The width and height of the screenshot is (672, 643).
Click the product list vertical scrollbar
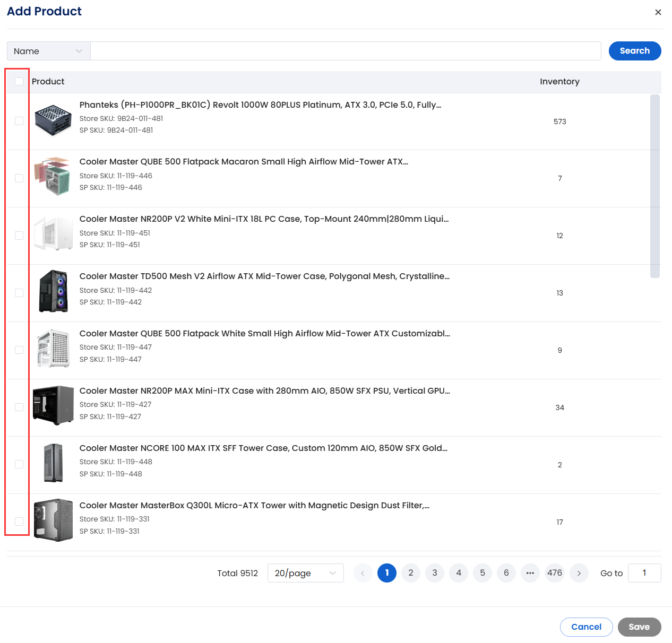pos(655,186)
